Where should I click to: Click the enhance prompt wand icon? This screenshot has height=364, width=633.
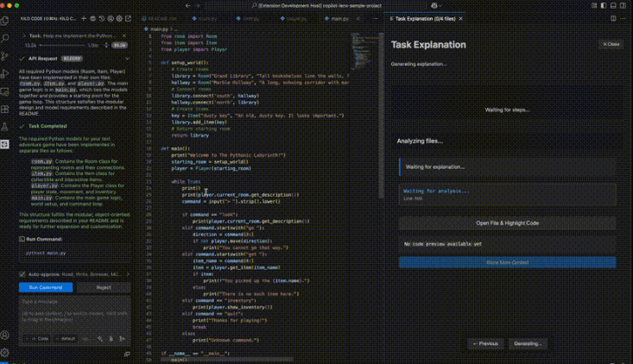[x=100, y=339]
